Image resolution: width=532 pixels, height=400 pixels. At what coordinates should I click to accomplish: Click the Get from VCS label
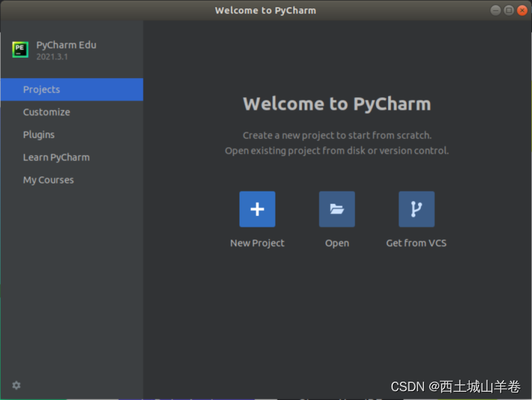[x=417, y=243]
